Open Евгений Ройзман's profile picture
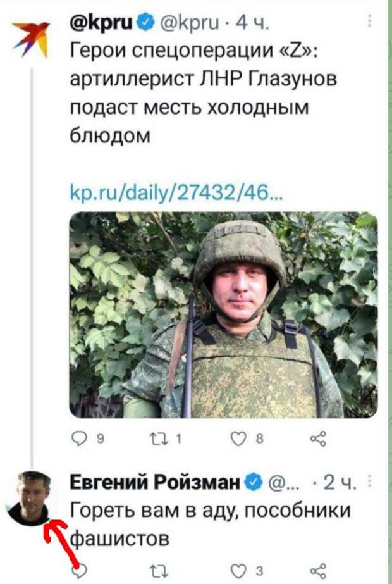The height and width of the screenshot is (584, 392). 31,498
